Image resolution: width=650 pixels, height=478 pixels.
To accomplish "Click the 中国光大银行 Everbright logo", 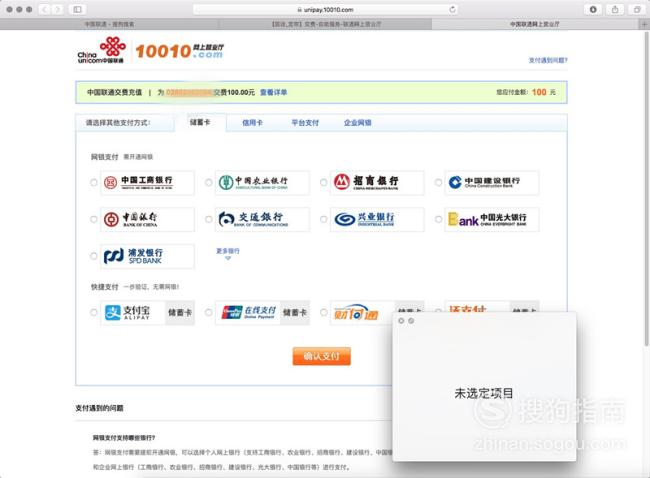I will (492, 219).
